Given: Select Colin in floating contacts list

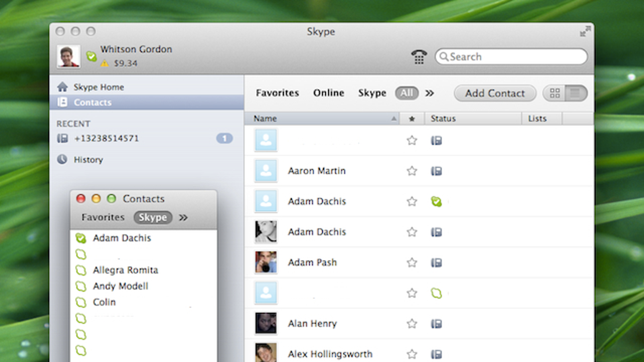Looking at the screenshot, I should (x=104, y=302).
